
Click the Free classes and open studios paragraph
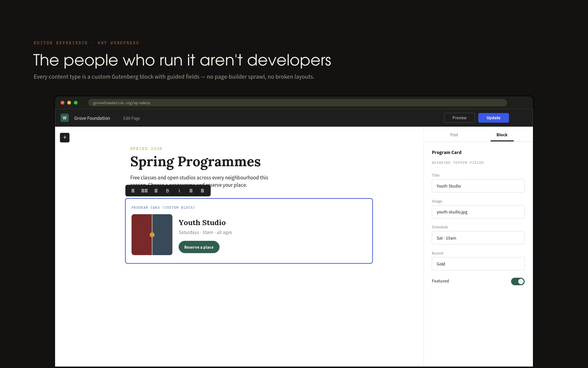pos(199,181)
